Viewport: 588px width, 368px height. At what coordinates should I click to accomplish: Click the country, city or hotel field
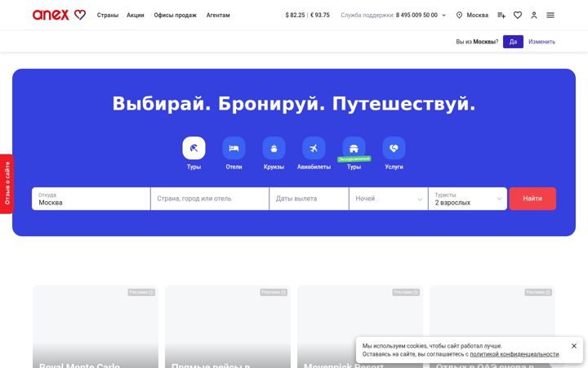coord(210,199)
